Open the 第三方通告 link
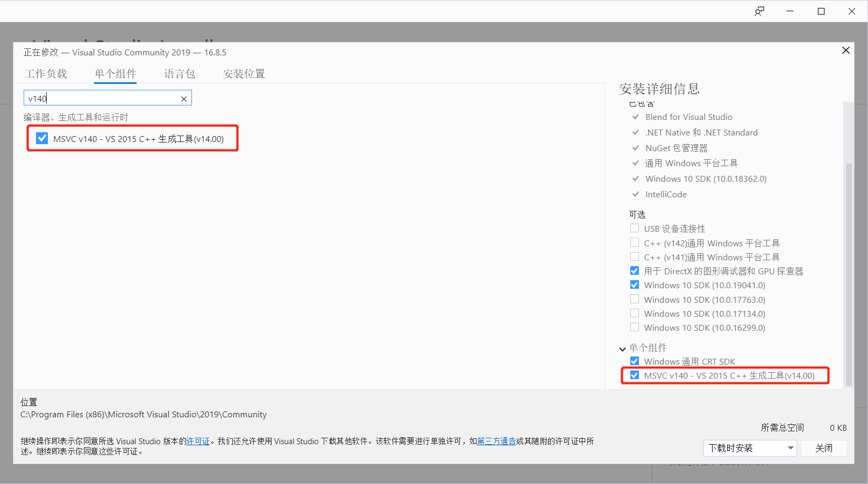Image resolution: width=868 pixels, height=484 pixels. coord(496,441)
